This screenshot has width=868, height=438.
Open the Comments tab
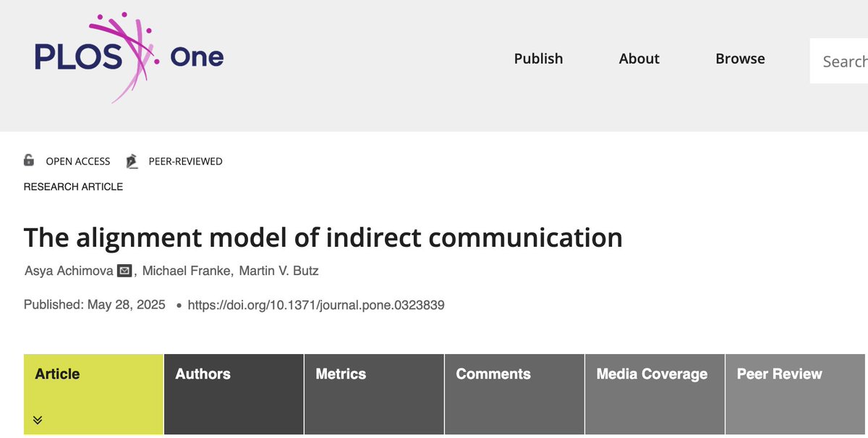[514, 394]
